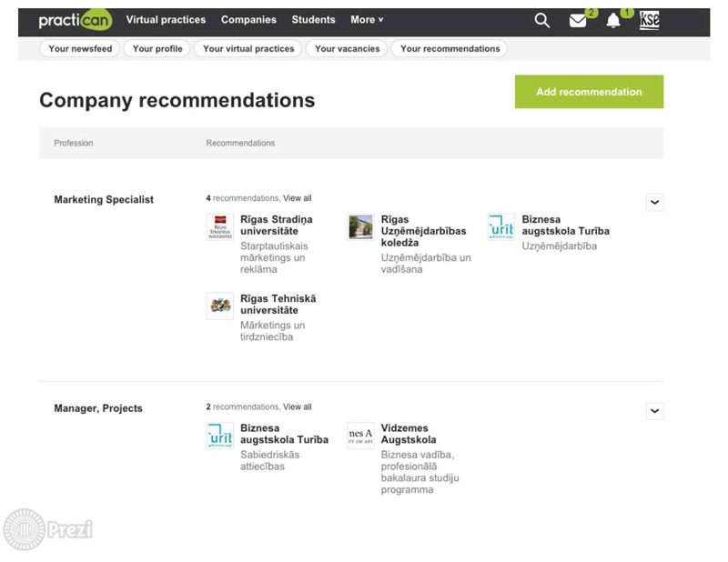The height and width of the screenshot is (562, 728).
Task: Click the practican logo
Action: [x=76, y=20]
